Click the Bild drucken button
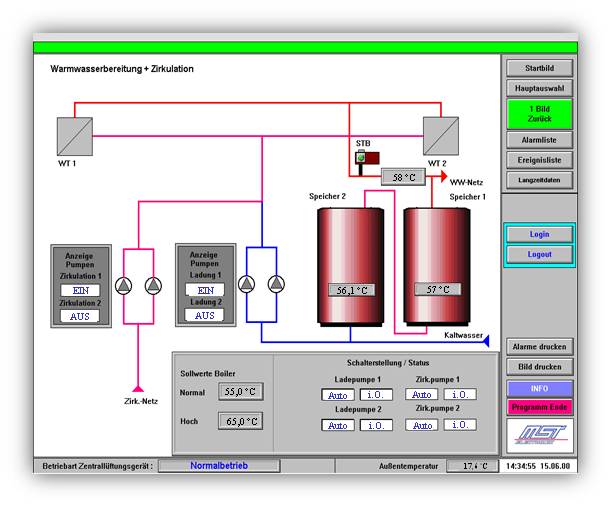This screenshot has width=611, height=507. [539, 366]
